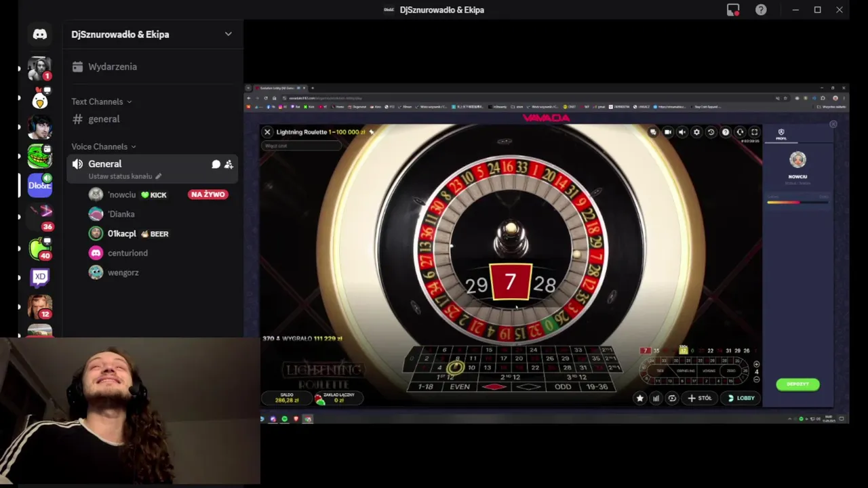The image size is (868, 488).
Task: Click the round arrows icon beside statistics
Action: (x=672, y=399)
